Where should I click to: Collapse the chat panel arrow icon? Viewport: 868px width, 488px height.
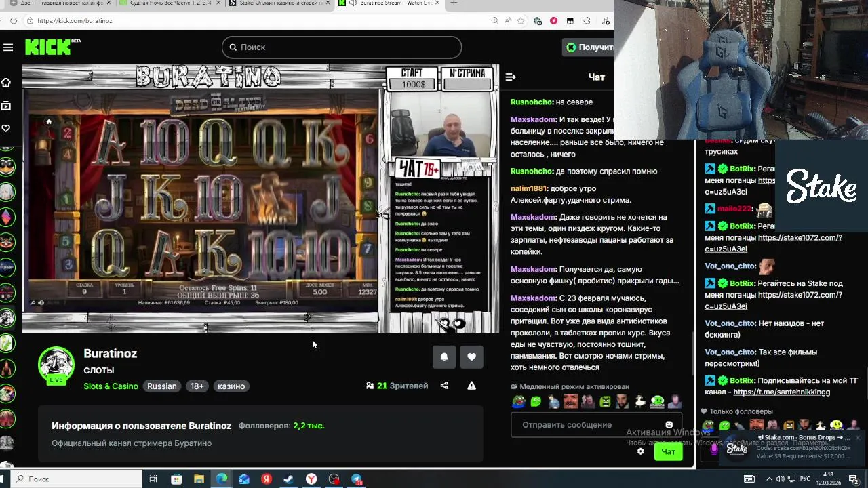(x=511, y=77)
